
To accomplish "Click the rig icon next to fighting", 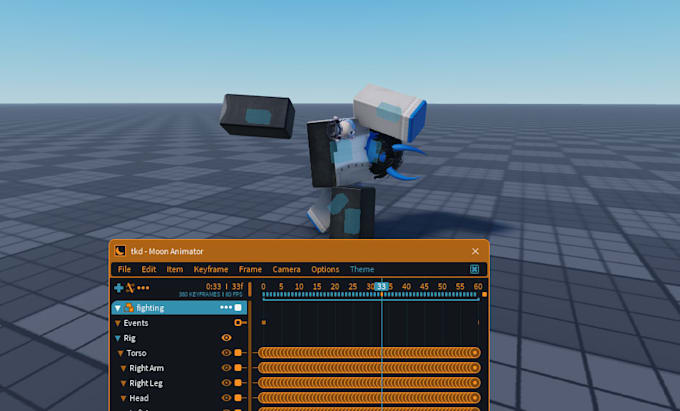I will (x=129, y=308).
